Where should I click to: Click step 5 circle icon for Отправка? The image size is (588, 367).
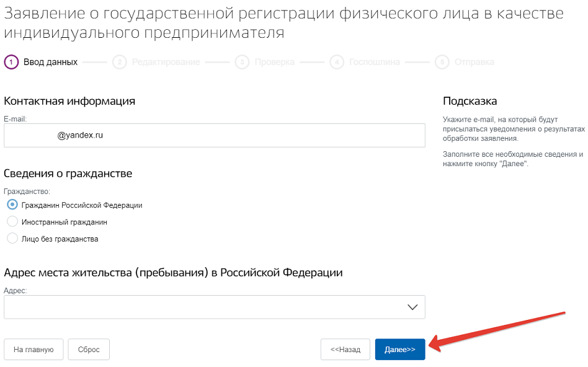pos(442,62)
